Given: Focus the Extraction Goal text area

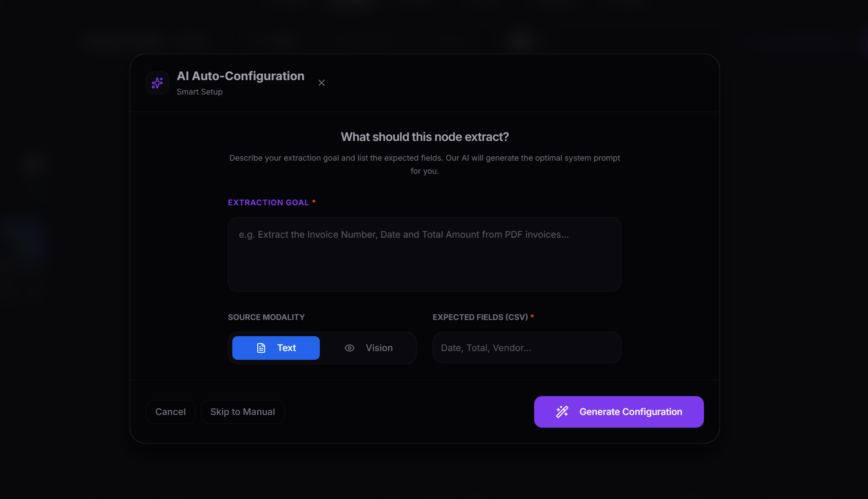Looking at the screenshot, I should click(424, 254).
